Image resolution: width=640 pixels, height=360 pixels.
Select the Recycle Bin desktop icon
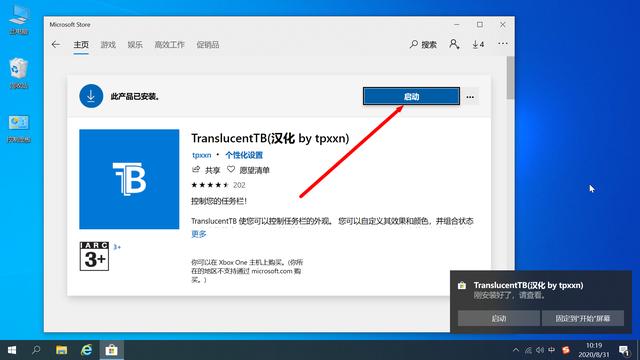click(19, 73)
